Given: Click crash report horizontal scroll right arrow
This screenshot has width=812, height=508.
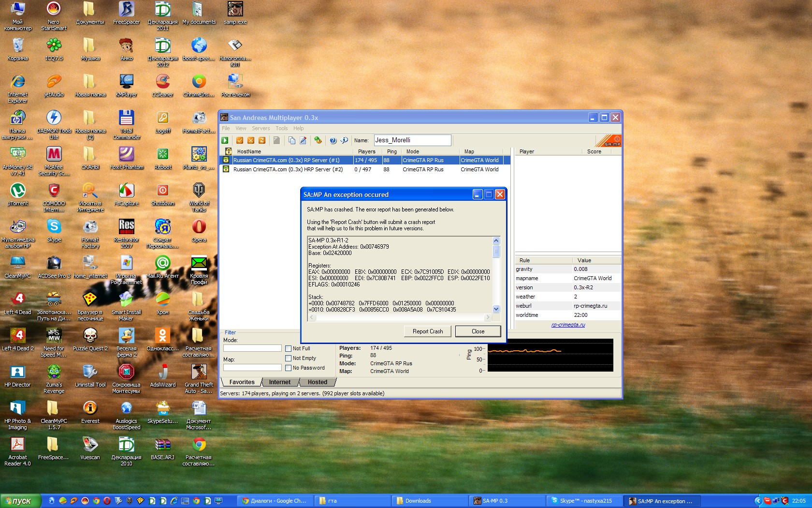Looking at the screenshot, I should tap(488, 317).
